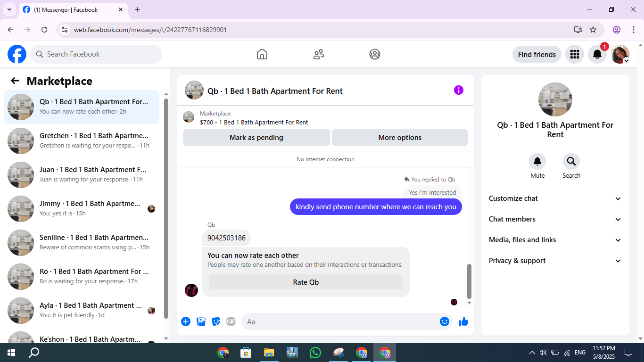Screen dimensions: 644x362
Task: View site information icon beside the URL
Action: pyautogui.click(x=65, y=30)
